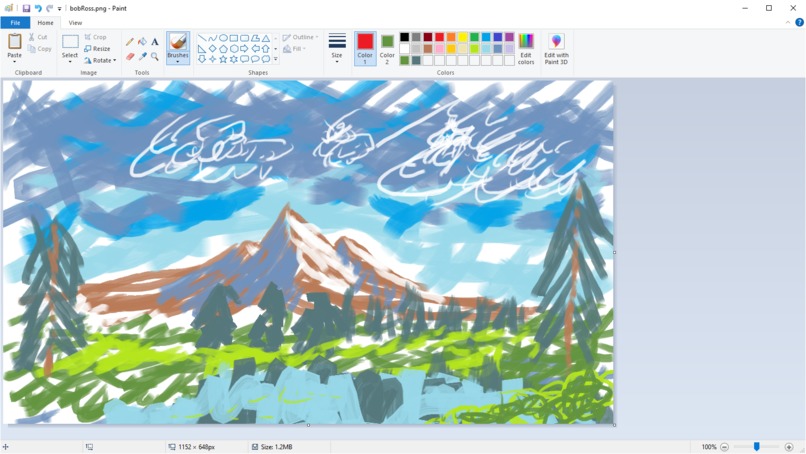
Task: Activate Color 1 selector
Action: click(365, 49)
